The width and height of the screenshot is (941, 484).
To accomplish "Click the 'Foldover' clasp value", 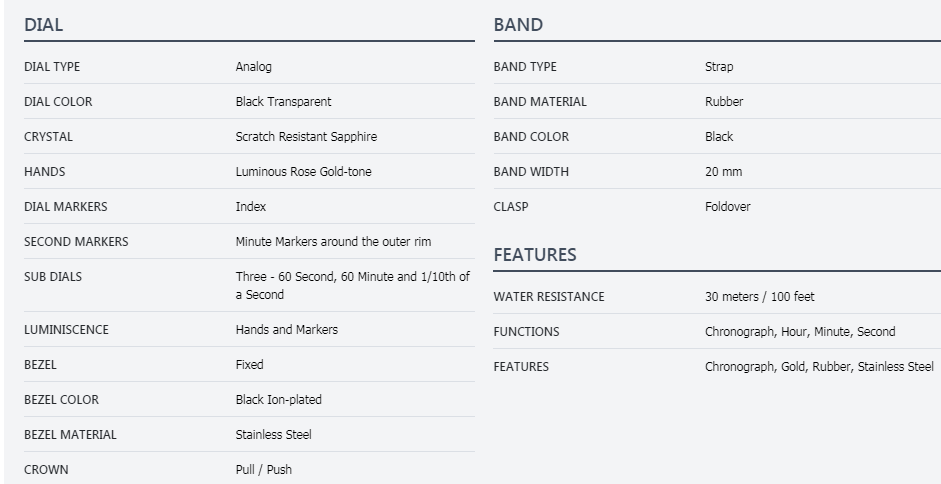I will [x=727, y=207].
